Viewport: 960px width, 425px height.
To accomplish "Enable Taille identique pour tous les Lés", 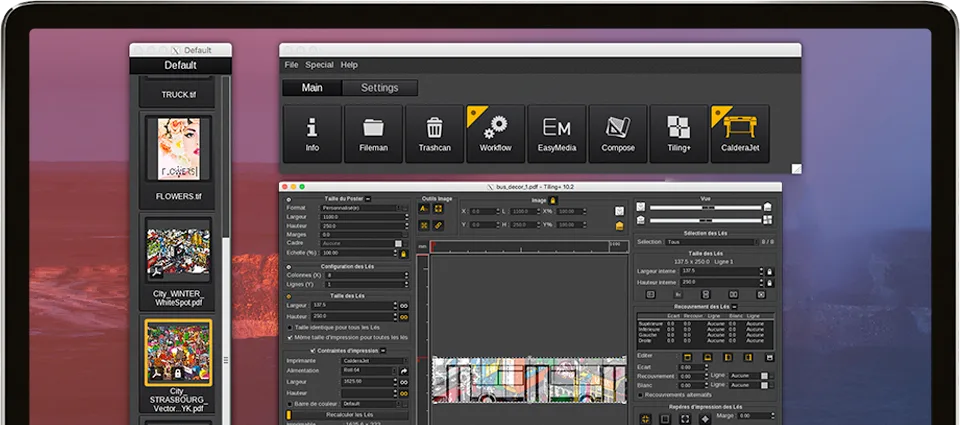I will pos(290,328).
